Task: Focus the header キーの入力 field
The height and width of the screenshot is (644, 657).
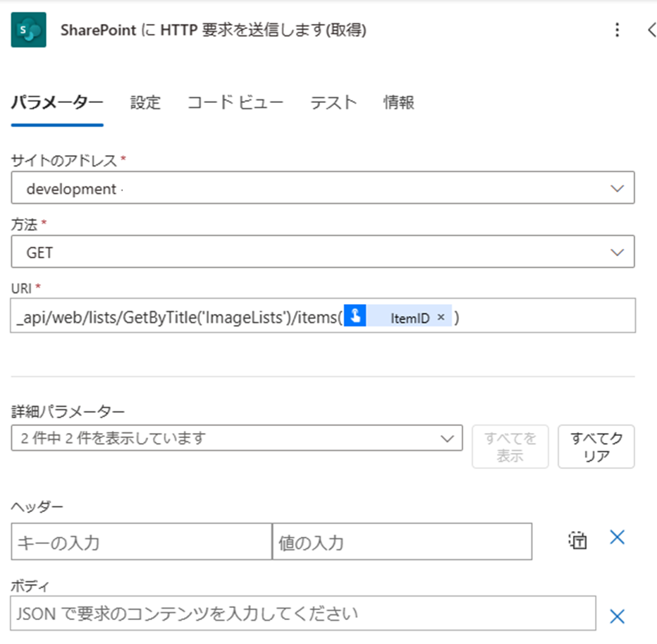Action: tap(142, 541)
